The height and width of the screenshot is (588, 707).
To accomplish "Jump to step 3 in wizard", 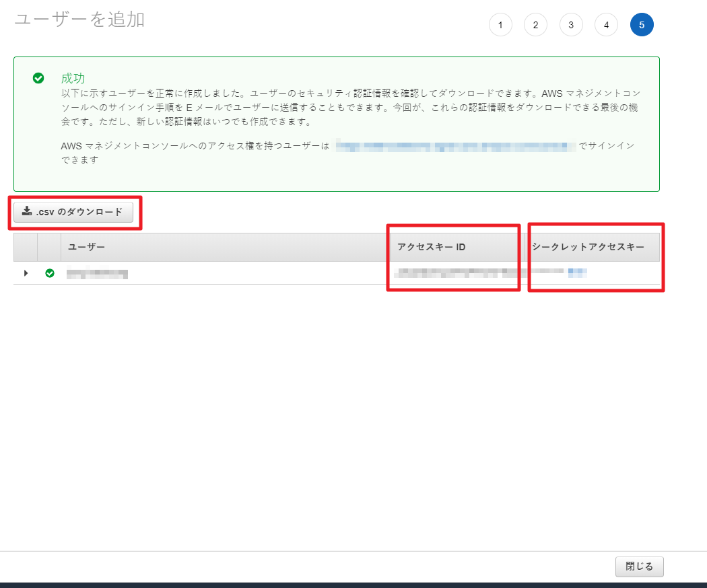I will click(x=571, y=25).
